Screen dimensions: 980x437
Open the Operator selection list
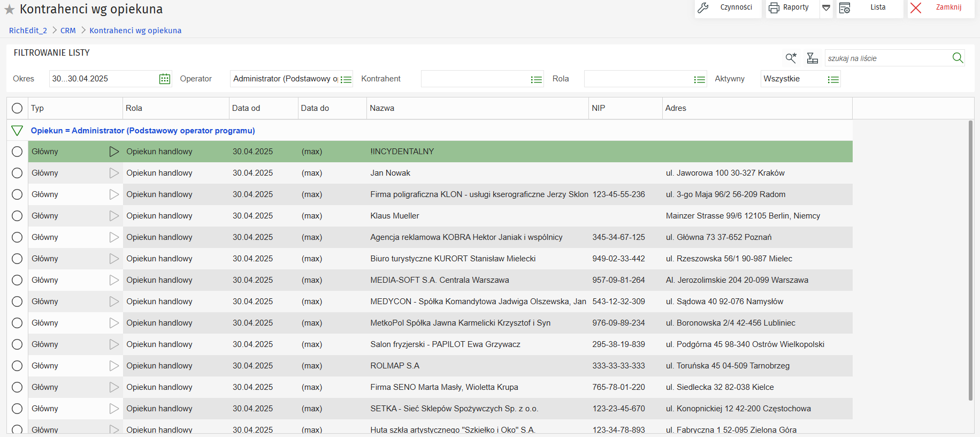[346, 79]
